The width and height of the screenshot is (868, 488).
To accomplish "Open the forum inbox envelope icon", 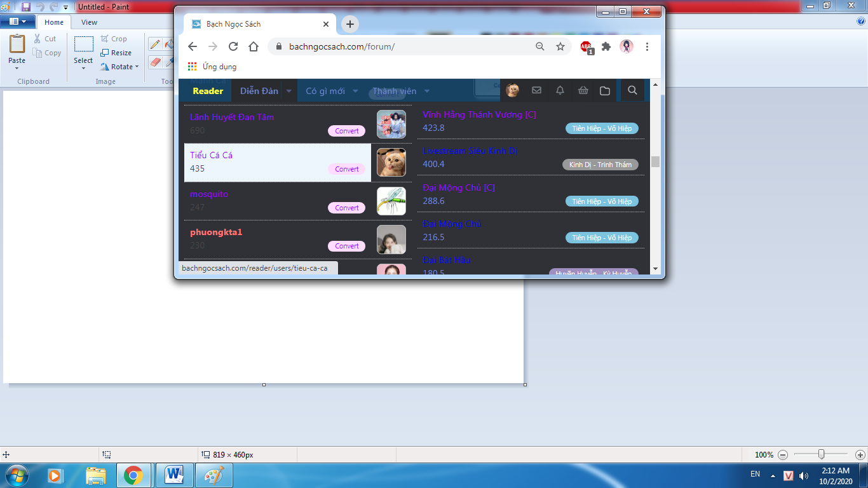I will 536,91.
